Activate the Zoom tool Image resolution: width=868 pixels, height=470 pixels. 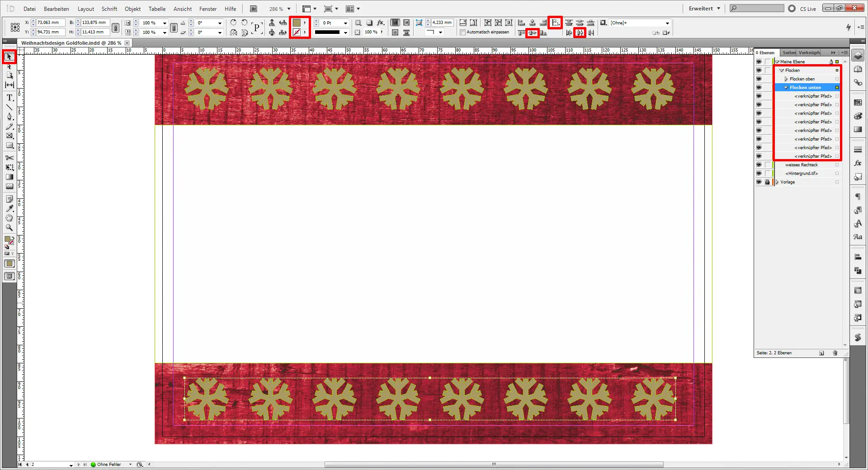tap(9, 228)
